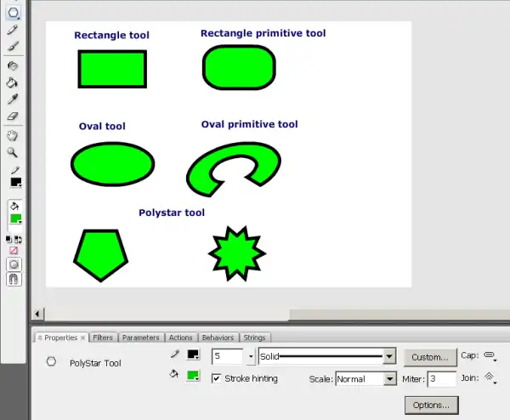Select the Paint Bucket tool
Image resolution: width=510 pixels, height=420 pixels.
14,82
